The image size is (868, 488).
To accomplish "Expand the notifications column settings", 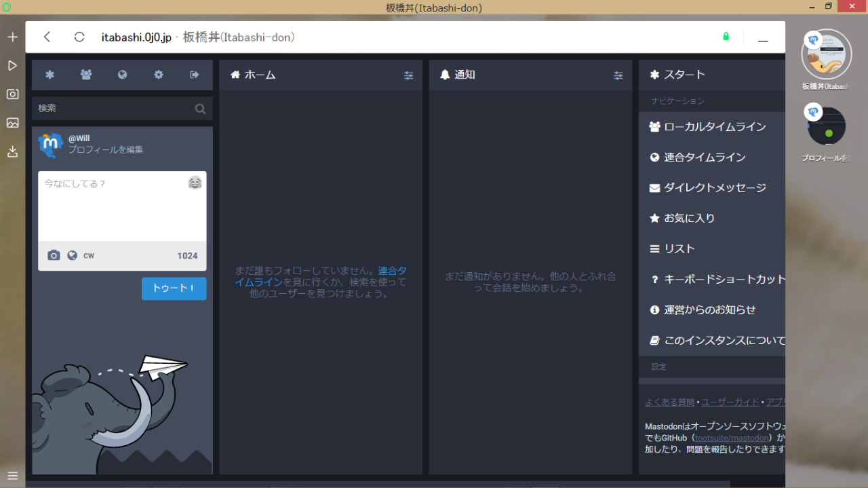I will click(618, 75).
